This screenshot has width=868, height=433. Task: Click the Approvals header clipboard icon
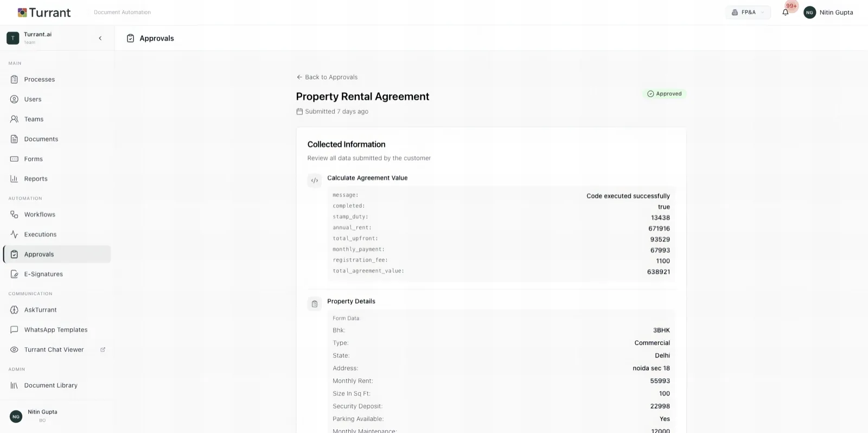tap(130, 38)
